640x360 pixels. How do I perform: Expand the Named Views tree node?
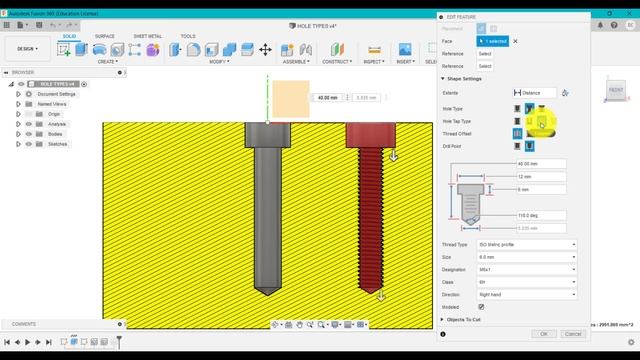point(18,104)
